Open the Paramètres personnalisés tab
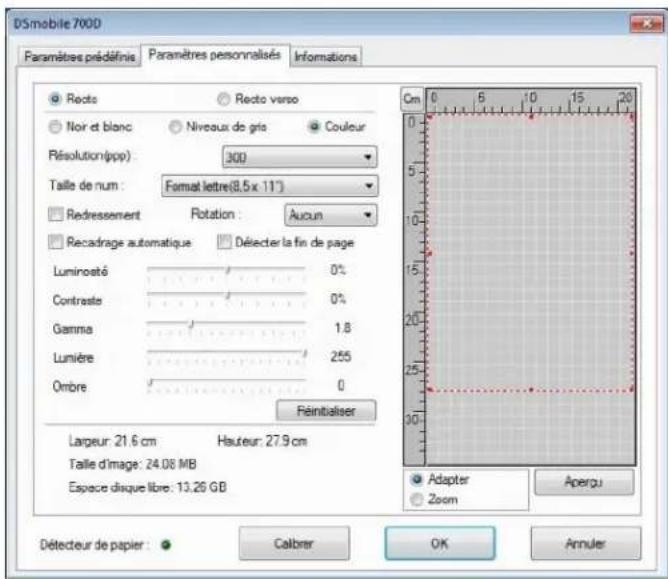 (x=215, y=55)
